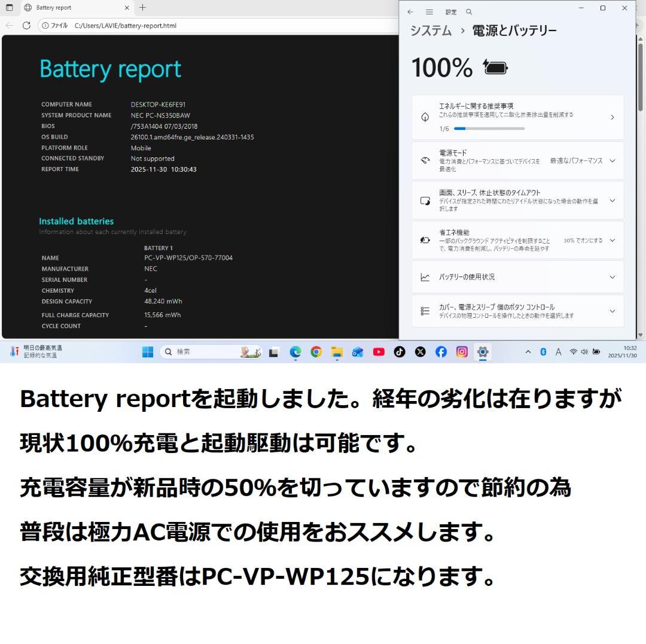
Task: Open the Settings navigation hamburger menu
Action: point(429,11)
